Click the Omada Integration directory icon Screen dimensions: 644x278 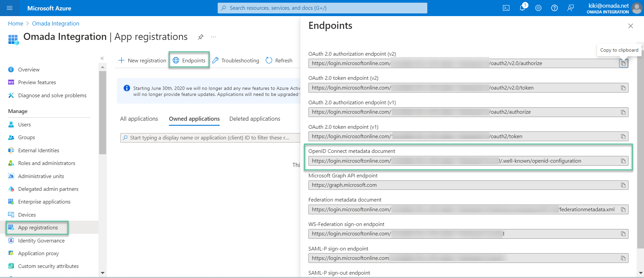(13, 40)
